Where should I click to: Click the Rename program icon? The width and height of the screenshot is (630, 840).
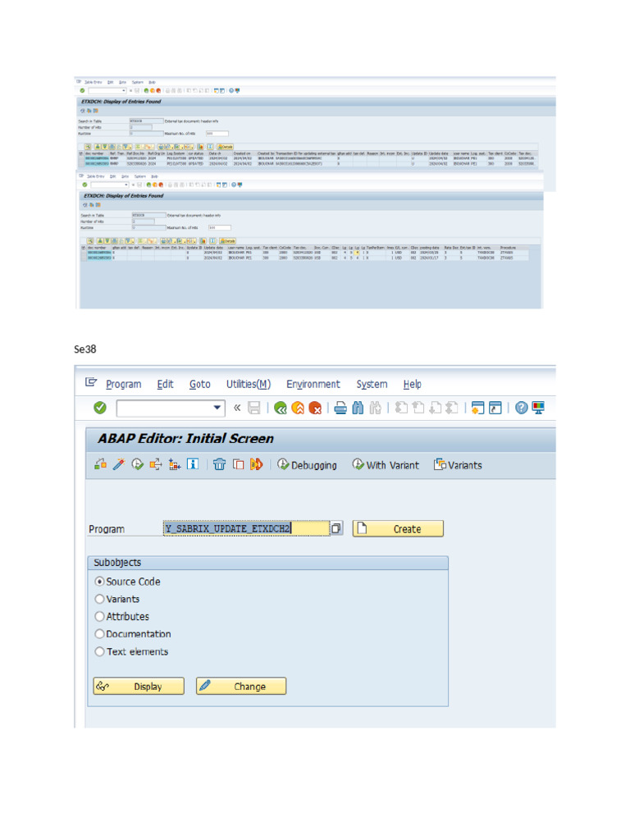click(x=256, y=464)
